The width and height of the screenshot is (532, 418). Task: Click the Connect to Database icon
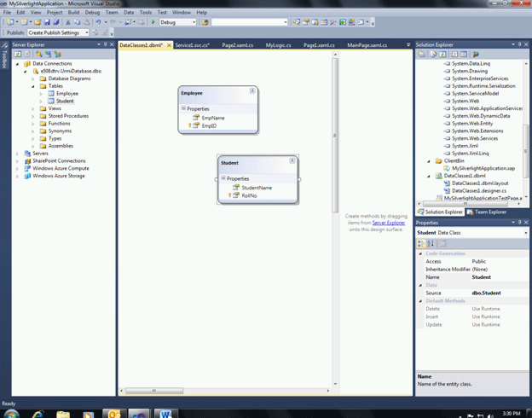click(x=39, y=54)
